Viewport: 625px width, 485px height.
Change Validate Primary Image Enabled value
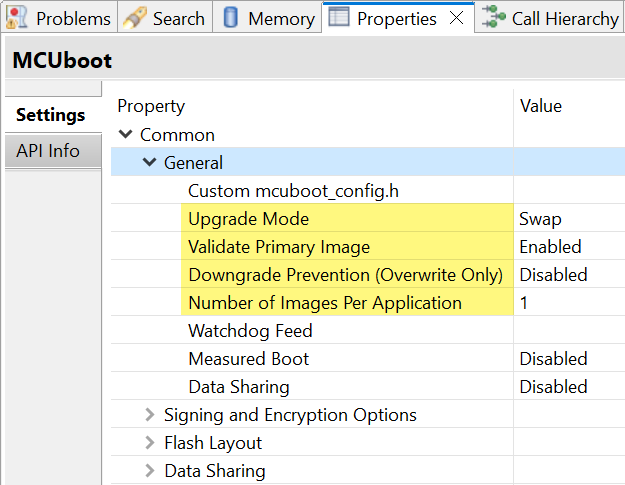tap(565, 247)
